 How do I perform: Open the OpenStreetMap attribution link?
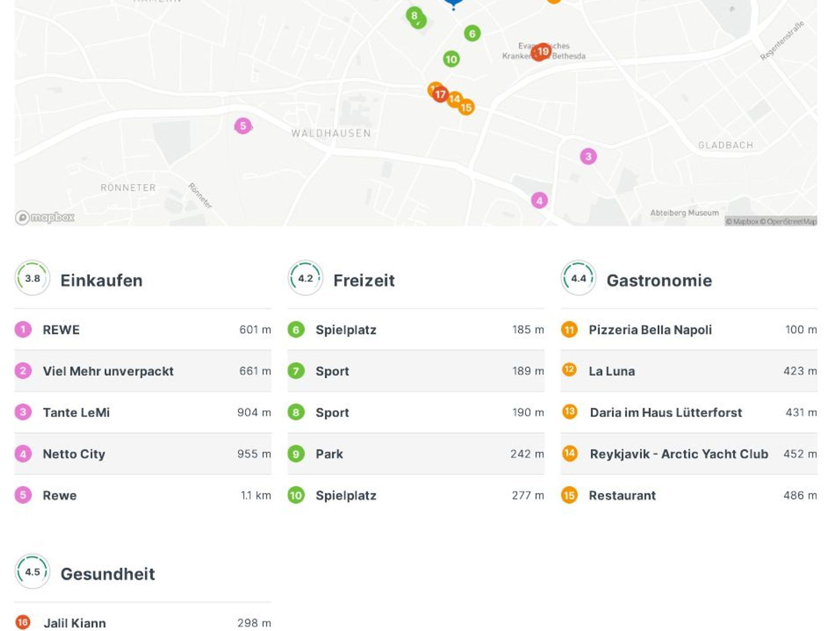791,222
